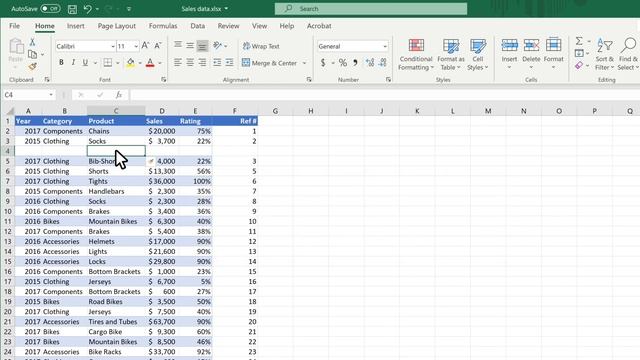The width and height of the screenshot is (640, 360).
Task: Open font size 11 dropdown
Action: click(x=136, y=47)
